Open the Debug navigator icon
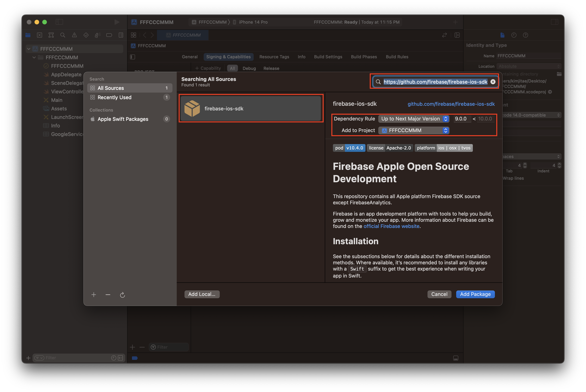This screenshot has height=392, width=586. pyautogui.click(x=97, y=35)
